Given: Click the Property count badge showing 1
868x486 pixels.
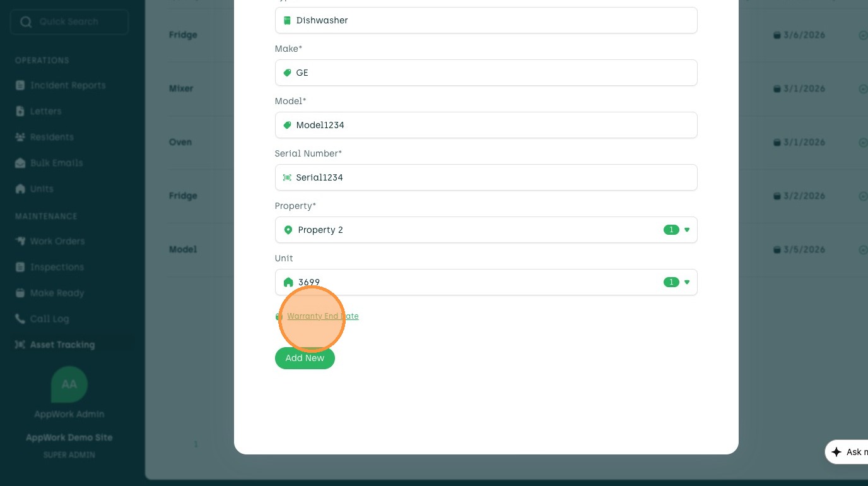Looking at the screenshot, I should point(671,230).
